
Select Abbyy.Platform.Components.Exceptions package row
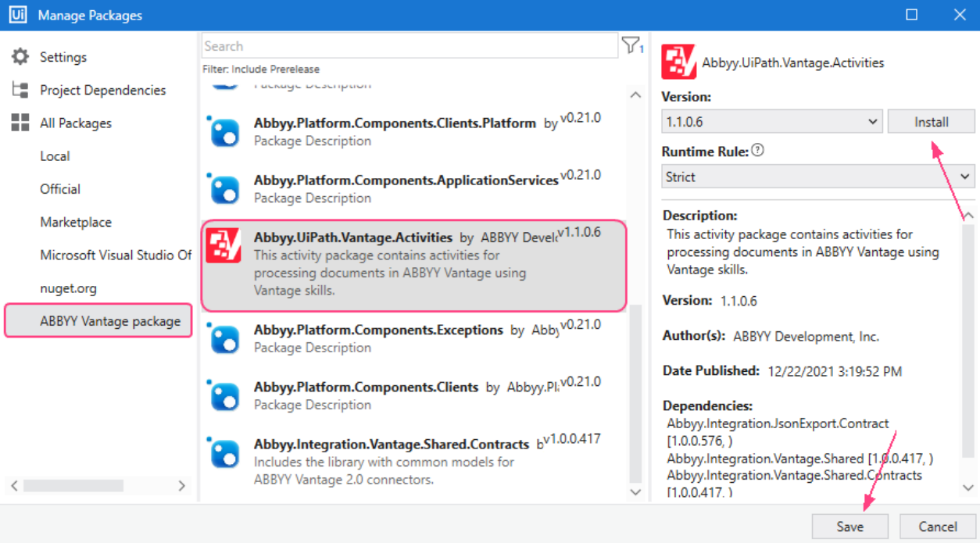coord(414,338)
